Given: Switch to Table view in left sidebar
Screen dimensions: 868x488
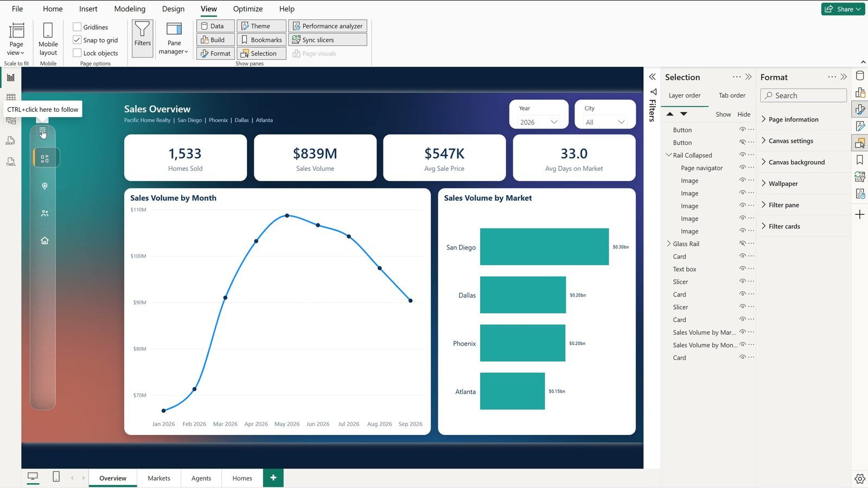Looking at the screenshot, I should tap(11, 98).
